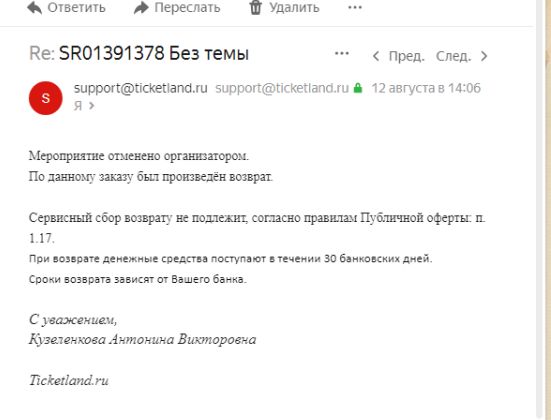Click the gray sender address support@ticketland.ru

coord(282,88)
